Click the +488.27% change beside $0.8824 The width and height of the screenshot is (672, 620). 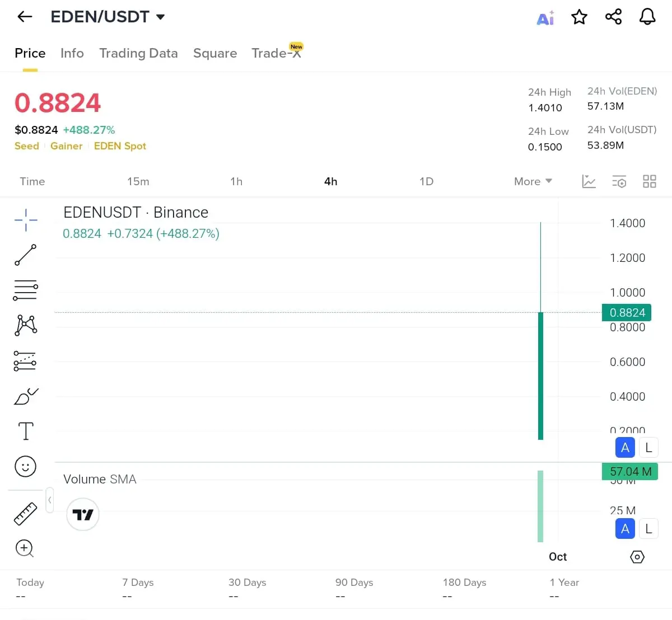89,130
